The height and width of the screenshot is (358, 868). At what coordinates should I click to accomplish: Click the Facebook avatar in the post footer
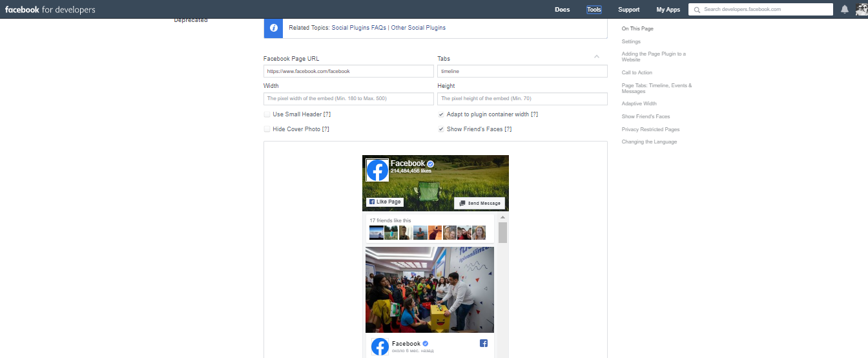tap(380, 347)
